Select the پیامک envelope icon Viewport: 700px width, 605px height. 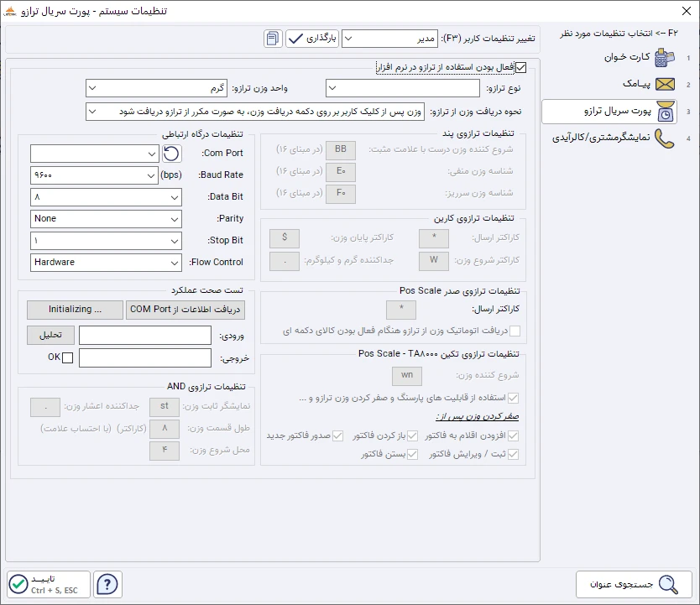(x=665, y=84)
